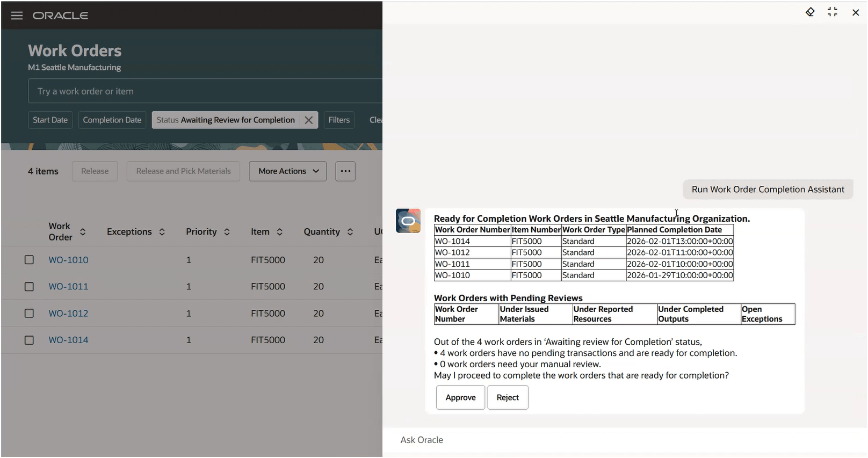Click the 'Work Orders with Pending Reviews' heading
Image resolution: width=868 pixels, height=458 pixels.
point(508,299)
